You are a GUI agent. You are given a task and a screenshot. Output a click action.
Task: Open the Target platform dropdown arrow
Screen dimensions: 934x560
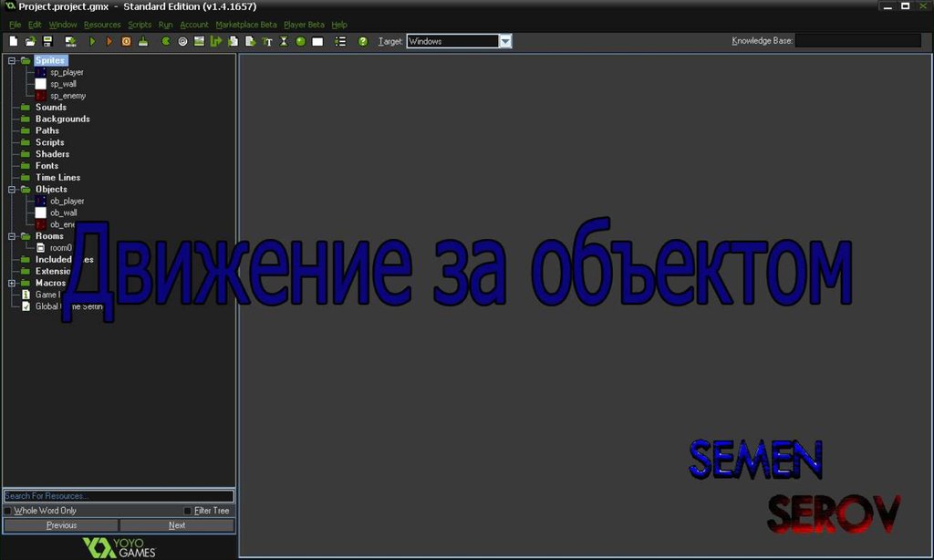(505, 41)
